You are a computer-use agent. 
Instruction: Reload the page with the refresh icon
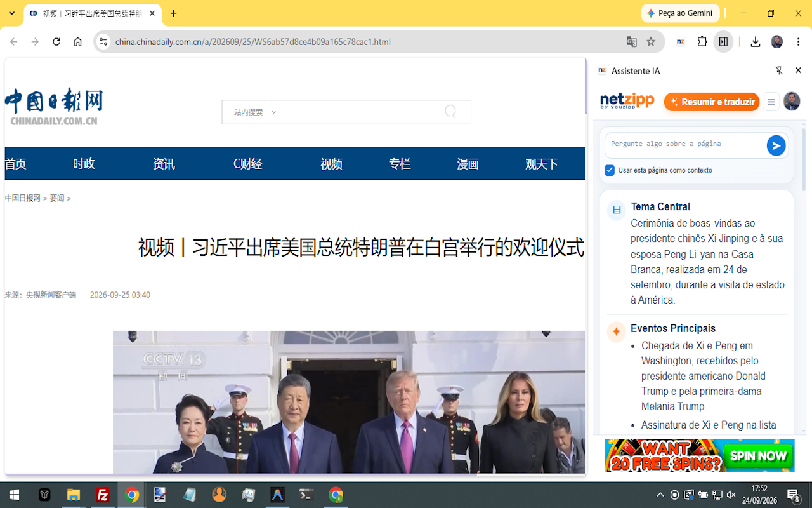pyautogui.click(x=56, y=42)
